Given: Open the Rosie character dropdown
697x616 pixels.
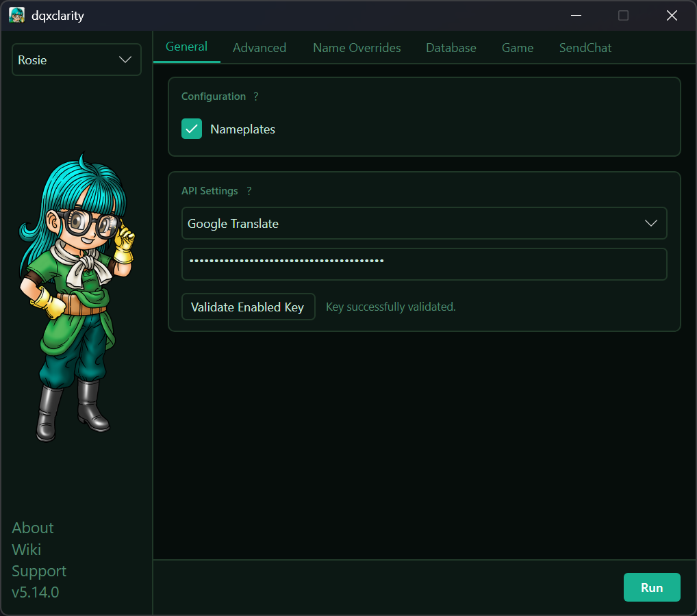Looking at the screenshot, I should pos(77,60).
